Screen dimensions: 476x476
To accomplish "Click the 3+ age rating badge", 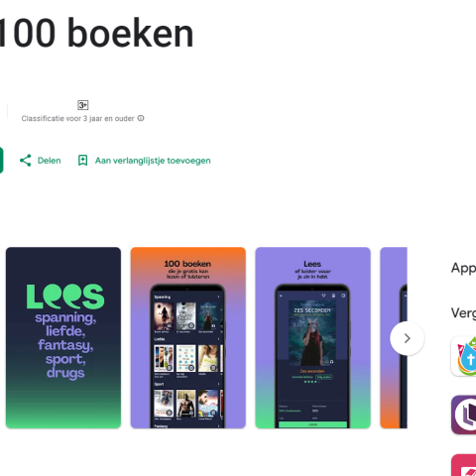I will point(83,105).
